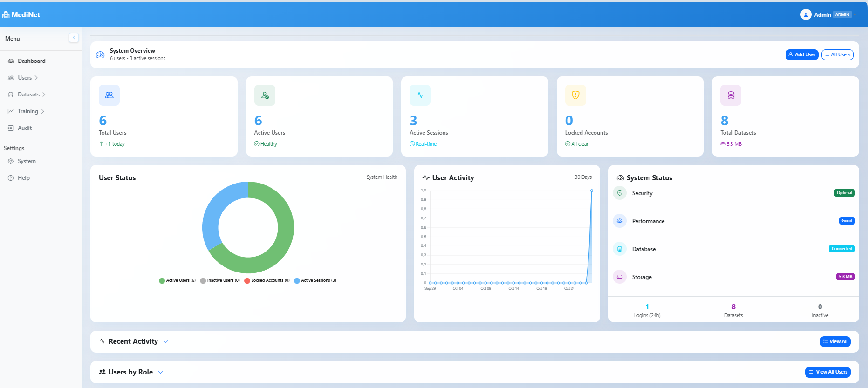Toggle Active Sessions (3) legend item
Screen dimensions: 868x388
coord(315,280)
